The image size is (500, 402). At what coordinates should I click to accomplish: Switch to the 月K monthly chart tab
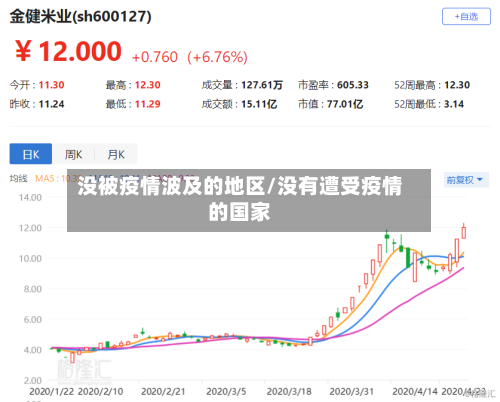(116, 154)
